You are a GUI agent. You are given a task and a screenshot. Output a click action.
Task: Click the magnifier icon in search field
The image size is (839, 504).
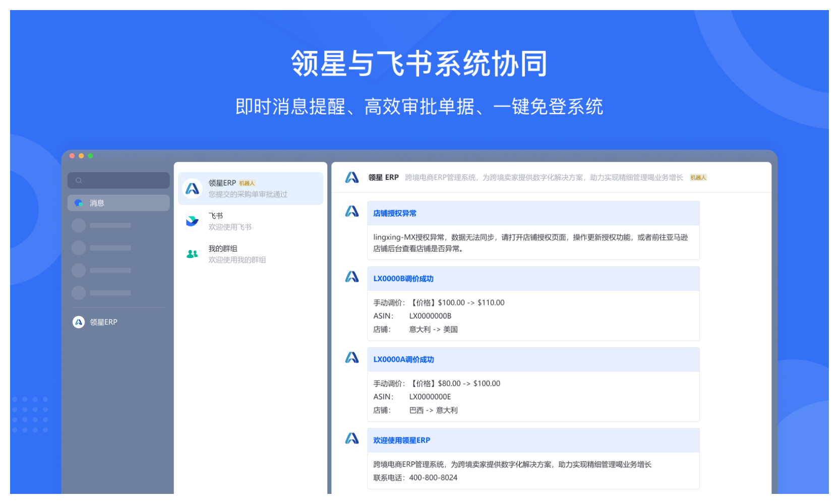pos(79,180)
